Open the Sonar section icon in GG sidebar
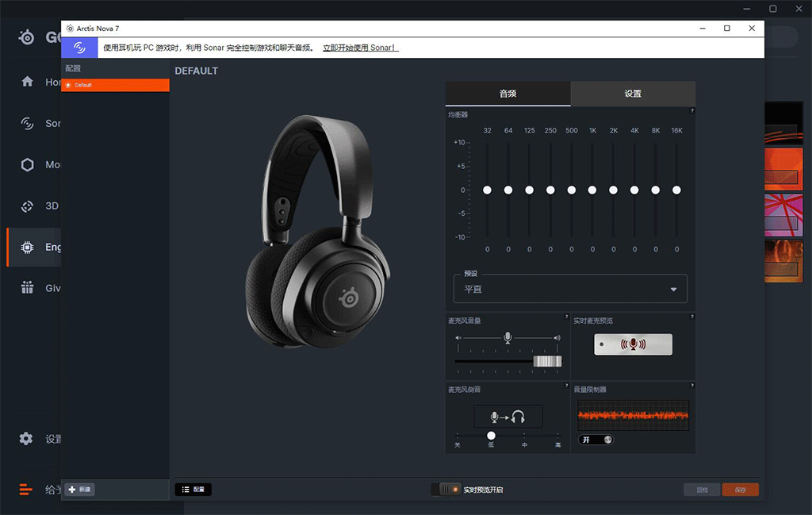812x515 pixels. [27, 123]
